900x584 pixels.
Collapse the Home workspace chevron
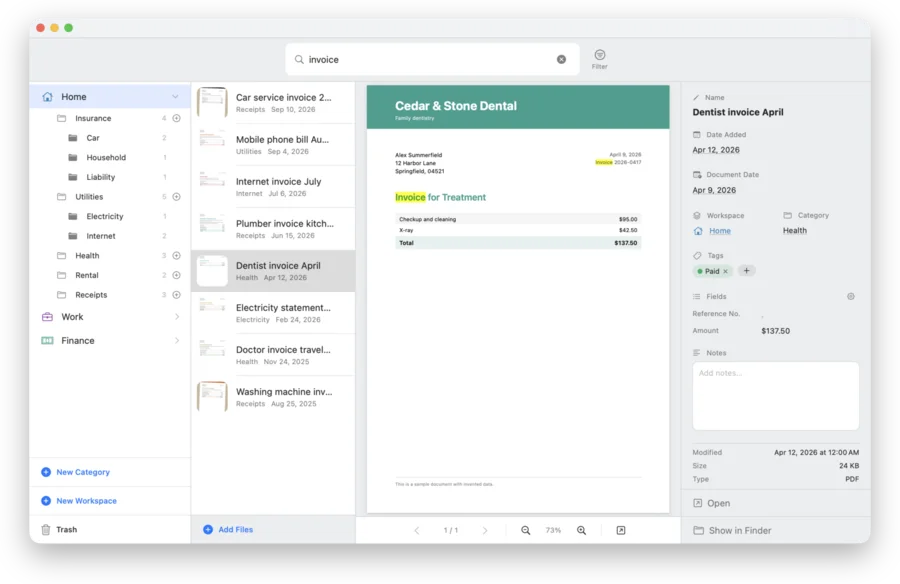click(x=175, y=96)
